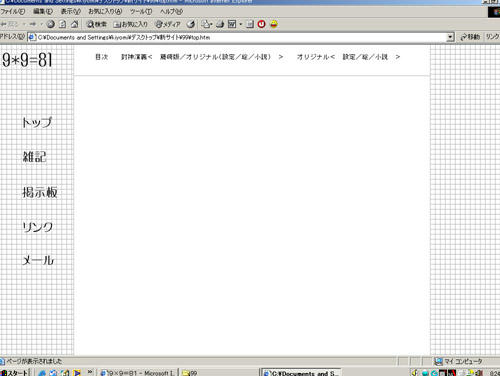Open the ツール menu
The width and height of the screenshot is (500, 376).
pos(141,11)
